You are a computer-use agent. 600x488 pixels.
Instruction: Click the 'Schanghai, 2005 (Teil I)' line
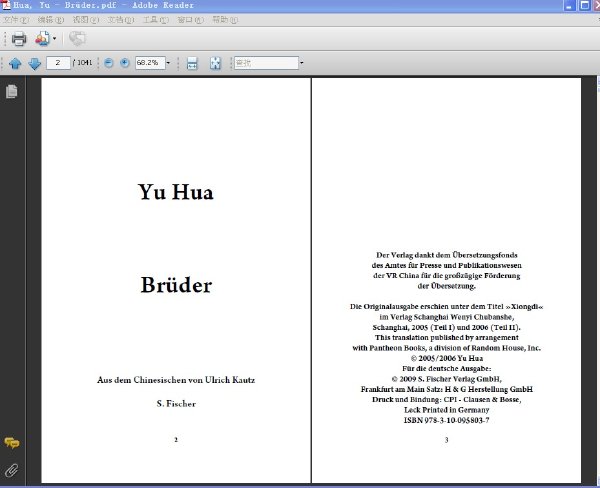click(x=447, y=327)
